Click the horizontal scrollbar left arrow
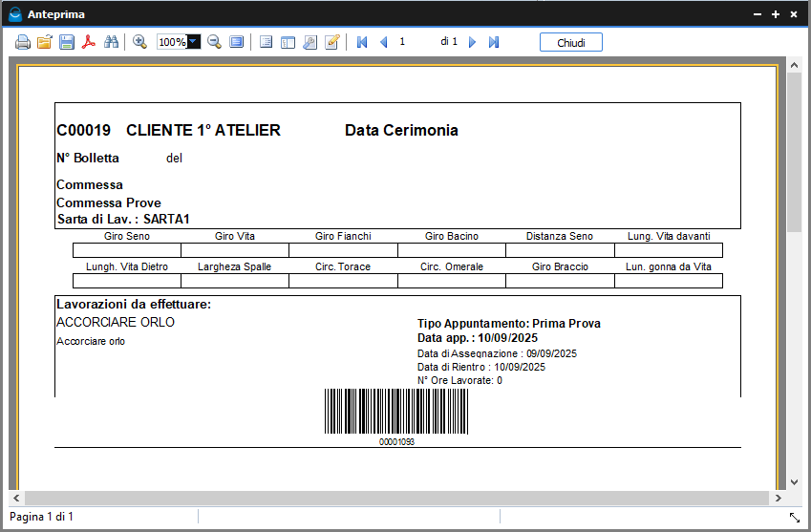The height and width of the screenshot is (532, 811). pyautogui.click(x=16, y=498)
